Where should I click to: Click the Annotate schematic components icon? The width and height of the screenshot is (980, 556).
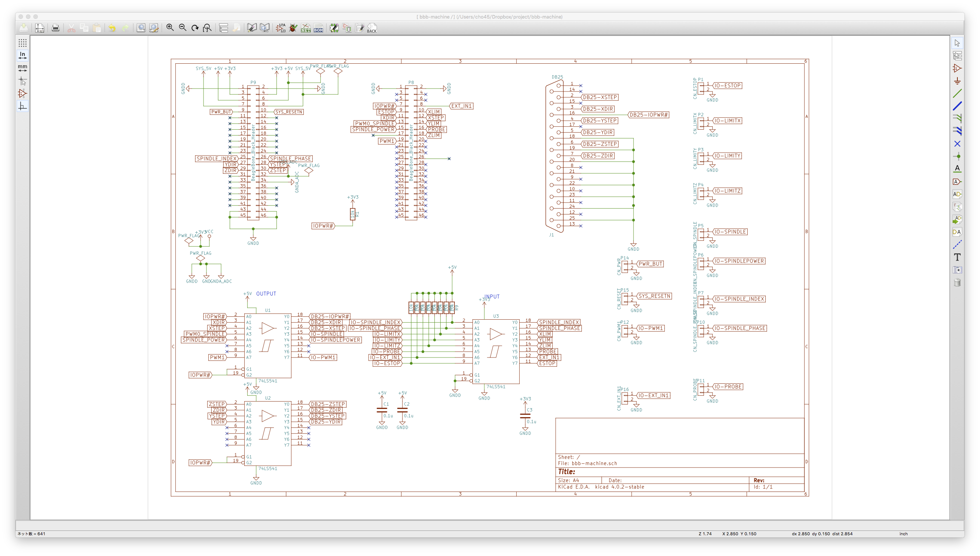tap(281, 28)
